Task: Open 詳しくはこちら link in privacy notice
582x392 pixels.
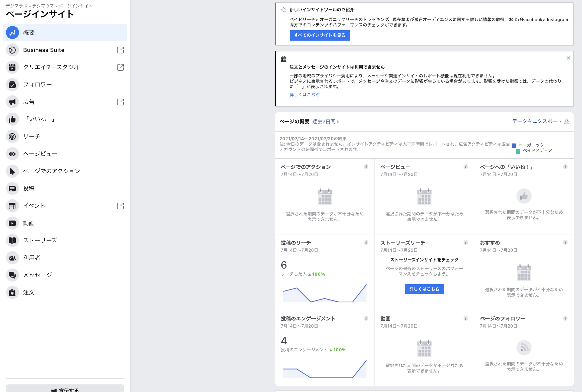Action: click(x=304, y=95)
